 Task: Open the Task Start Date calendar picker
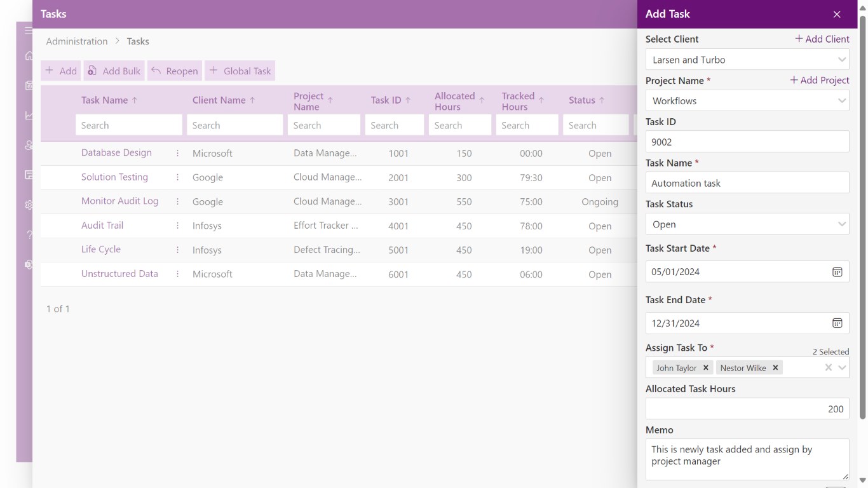pyautogui.click(x=837, y=272)
